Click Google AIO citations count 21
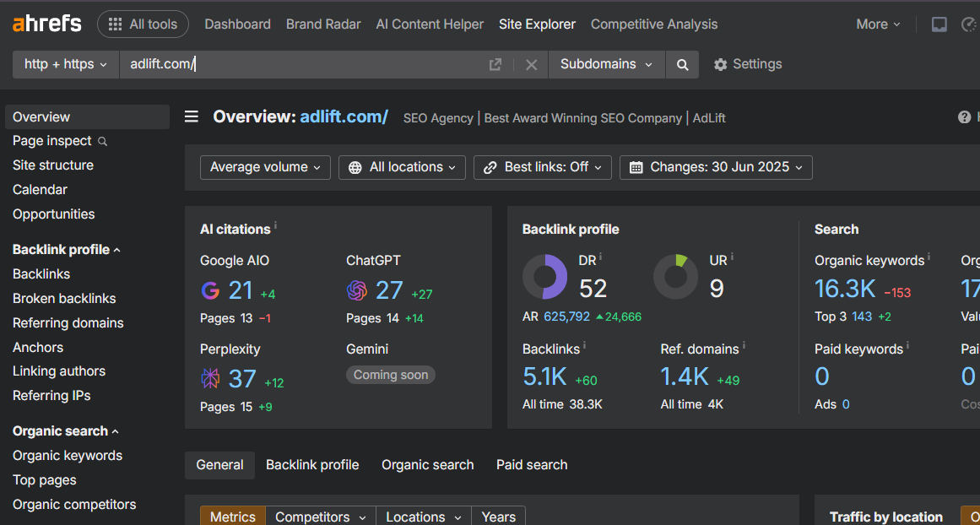Image resolution: width=980 pixels, height=525 pixels. click(240, 290)
